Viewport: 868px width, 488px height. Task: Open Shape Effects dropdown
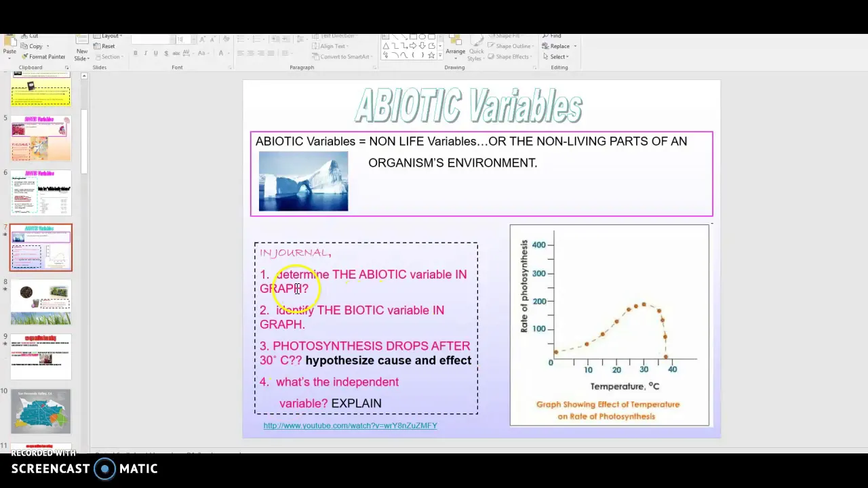[x=511, y=57]
